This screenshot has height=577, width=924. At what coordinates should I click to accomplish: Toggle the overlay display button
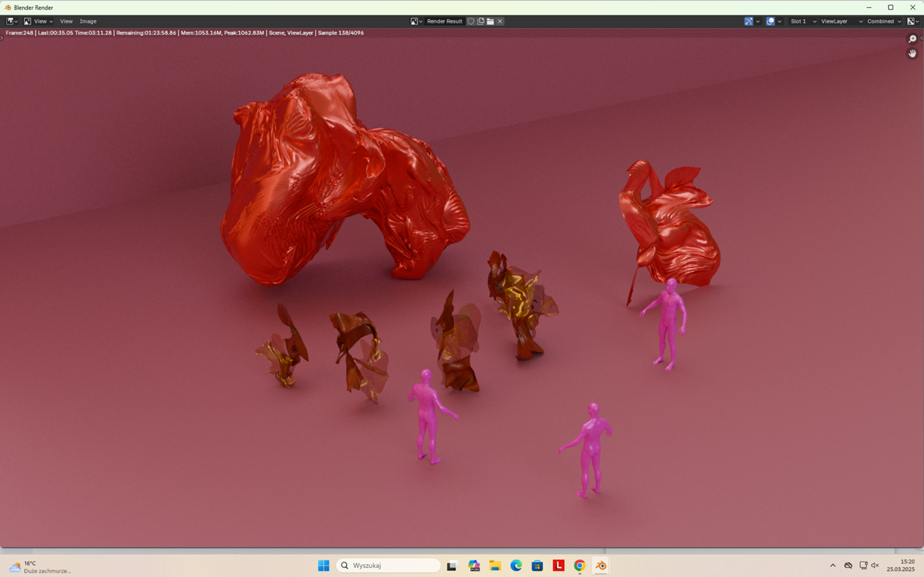tap(771, 21)
